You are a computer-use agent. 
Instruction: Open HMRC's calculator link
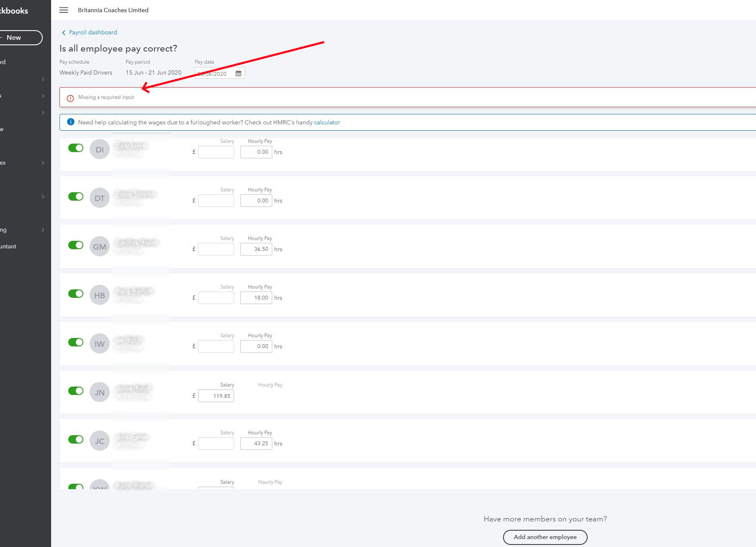click(327, 122)
